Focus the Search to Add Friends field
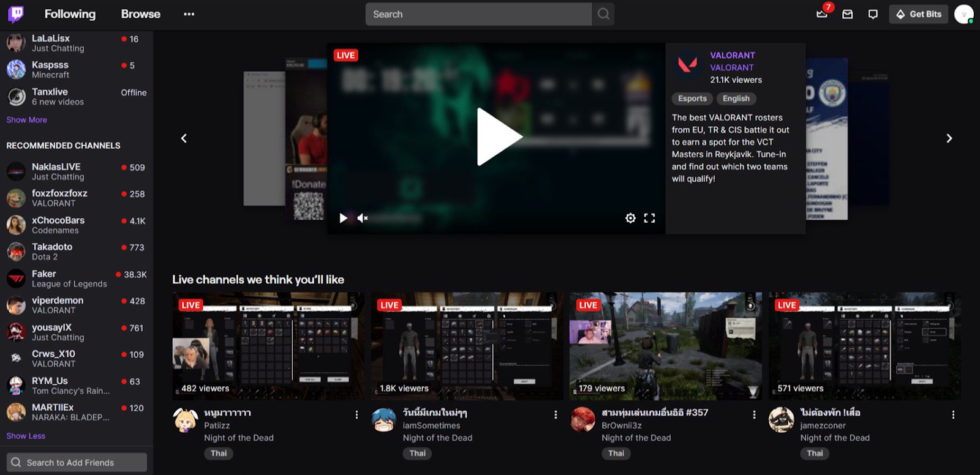 coord(77,462)
